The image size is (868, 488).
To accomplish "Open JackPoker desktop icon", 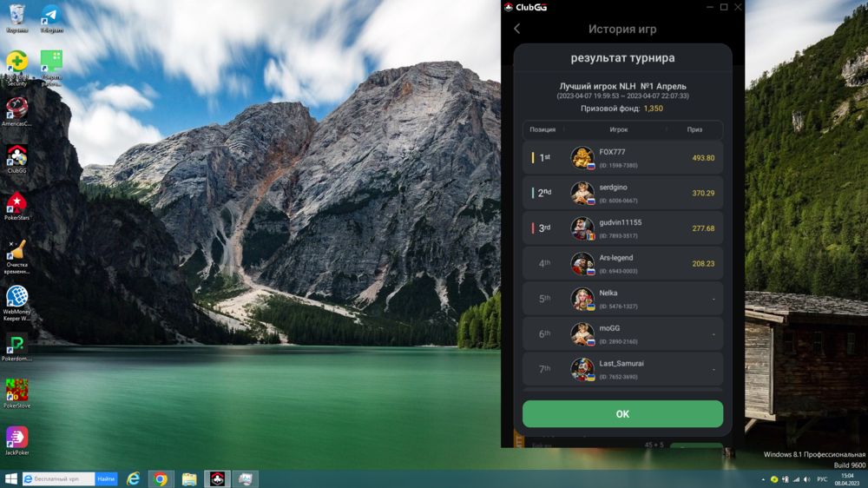I will point(16,439).
